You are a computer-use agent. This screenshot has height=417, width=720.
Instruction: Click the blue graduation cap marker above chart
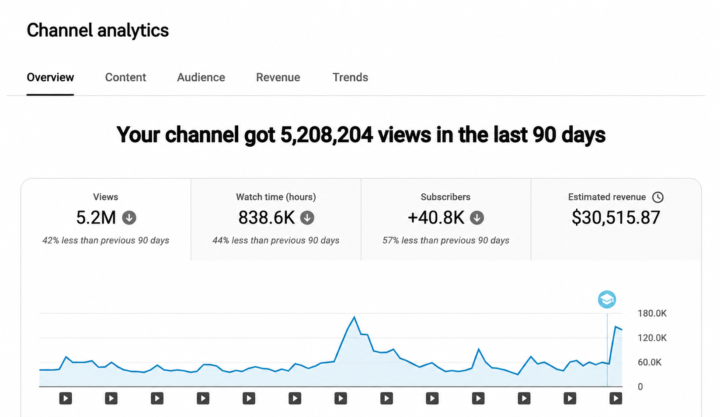point(607,299)
